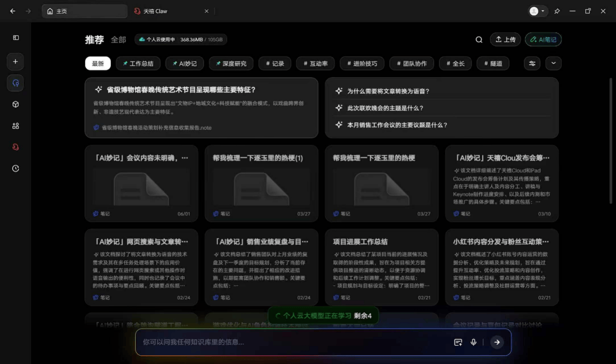Open the search magnifier icon
The width and height of the screenshot is (616, 364).
(x=479, y=39)
